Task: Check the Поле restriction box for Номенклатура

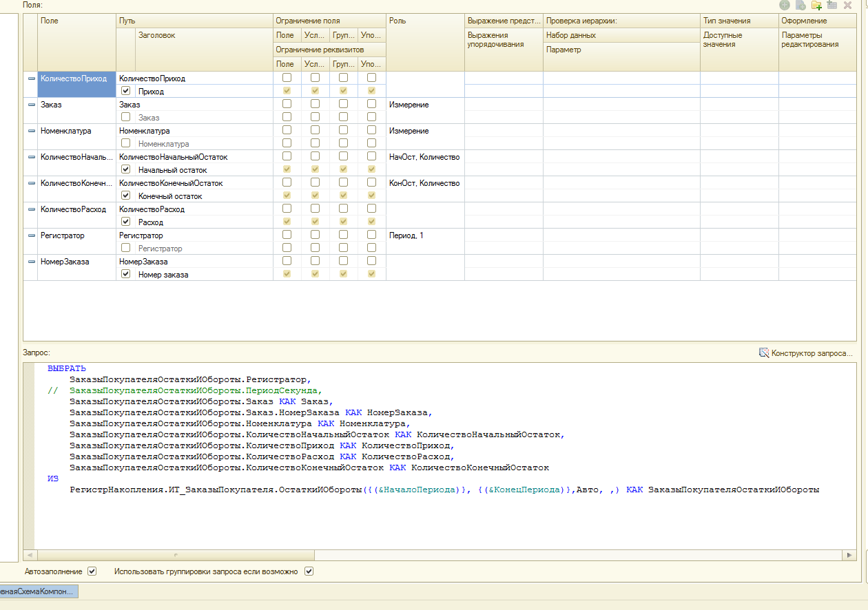Action: click(x=287, y=130)
